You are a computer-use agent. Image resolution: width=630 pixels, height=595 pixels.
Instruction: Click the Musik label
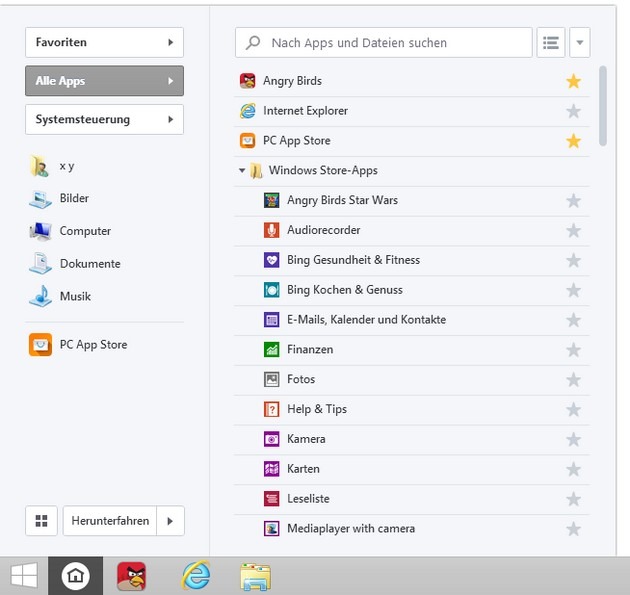tap(75, 296)
